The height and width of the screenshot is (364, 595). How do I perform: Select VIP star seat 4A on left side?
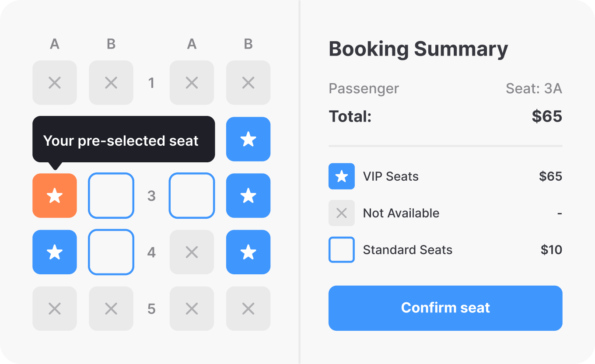[x=55, y=252]
